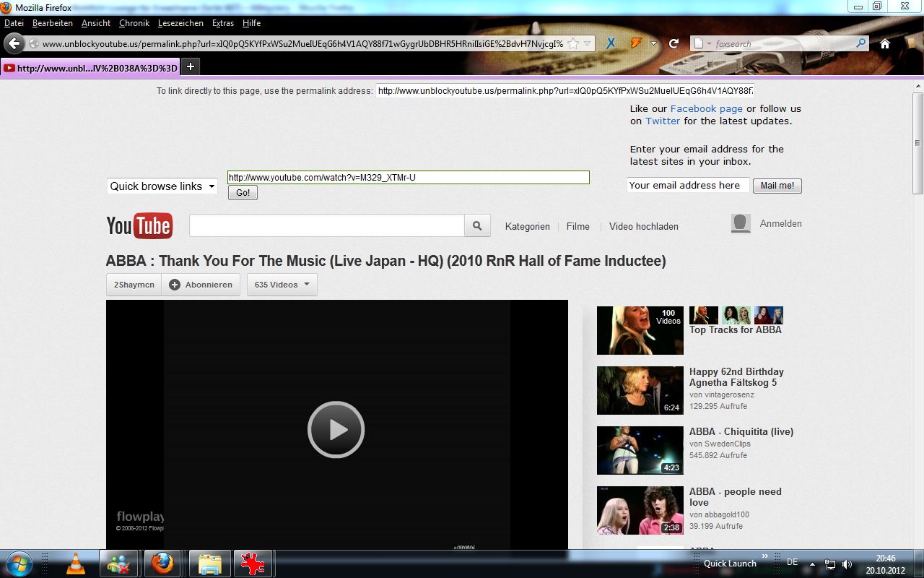
Task: Open the red splat app in taskbar
Action: pyautogui.click(x=253, y=563)
